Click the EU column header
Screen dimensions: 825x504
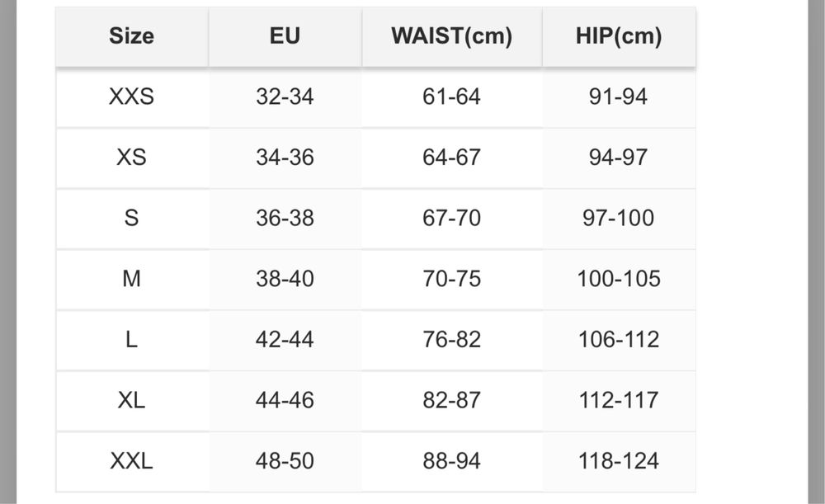(285, 36)
